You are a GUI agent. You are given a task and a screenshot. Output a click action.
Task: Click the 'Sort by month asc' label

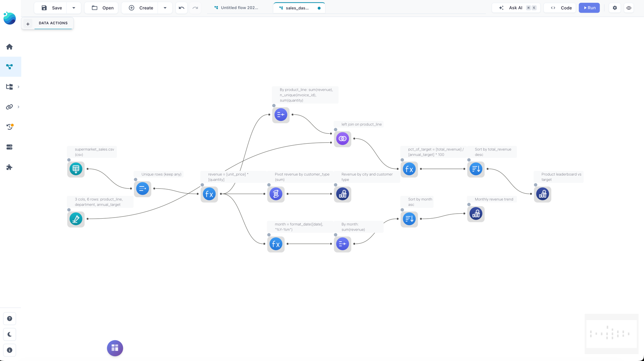[420, 202]
